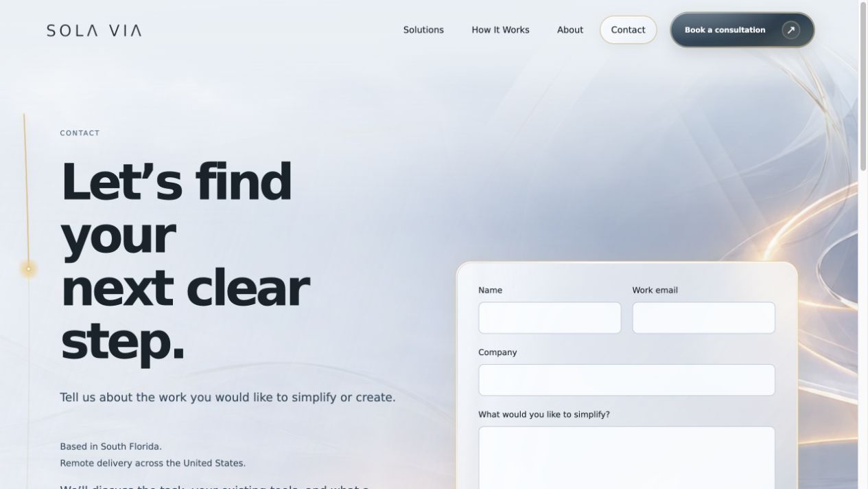Click the "Company" field label
This screenshot has width=868, height=489.
tap(497, 352)
